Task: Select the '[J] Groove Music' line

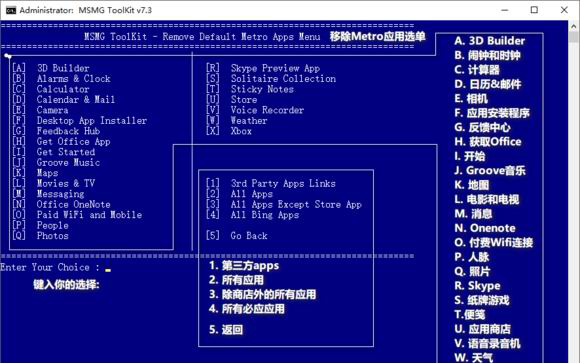Action: point(56,162)
